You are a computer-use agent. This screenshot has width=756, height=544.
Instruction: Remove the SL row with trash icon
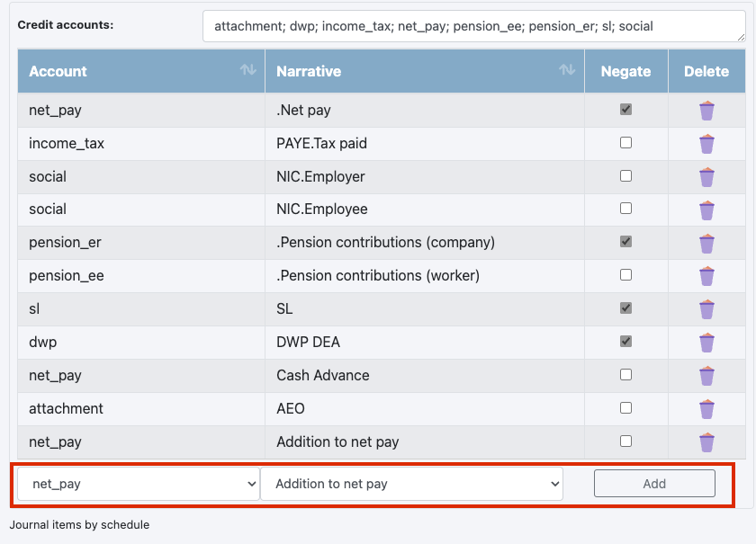(706, 309)
